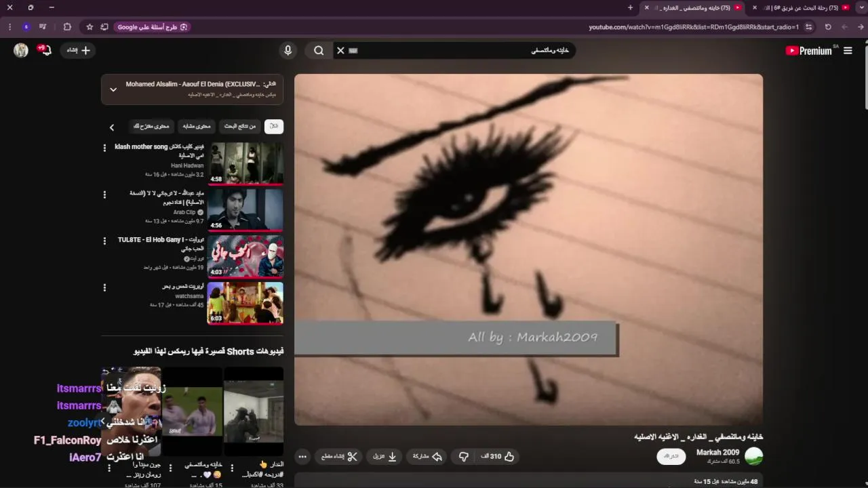Viewport: 868px width, 488px height.
Task: Reload the page
Action: click(828, 26)
